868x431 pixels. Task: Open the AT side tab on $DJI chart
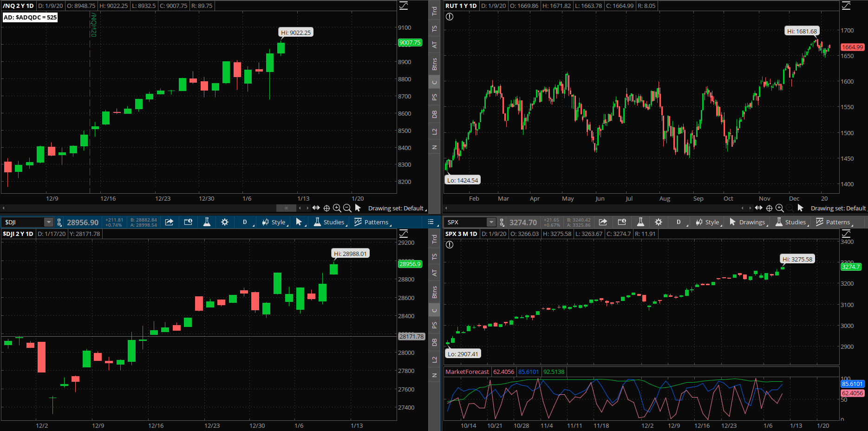click(x=434, y=273)
